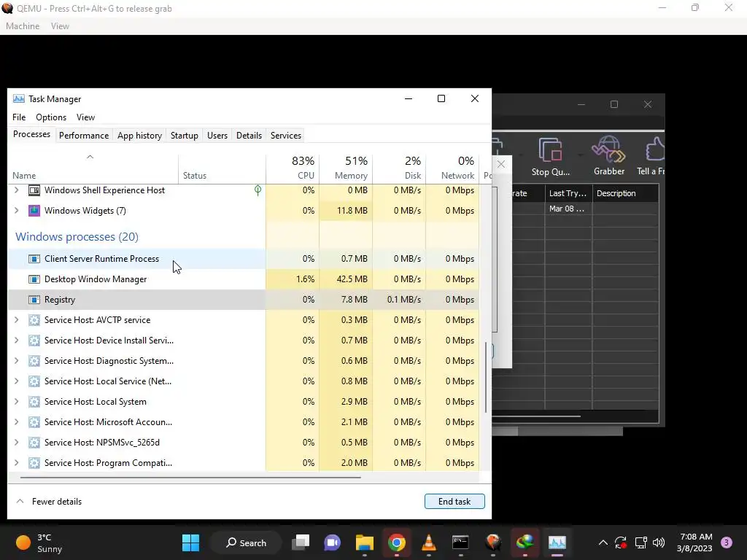
Task: Expand Service Host: Diagnostic System row
Action: pos(17,361)
